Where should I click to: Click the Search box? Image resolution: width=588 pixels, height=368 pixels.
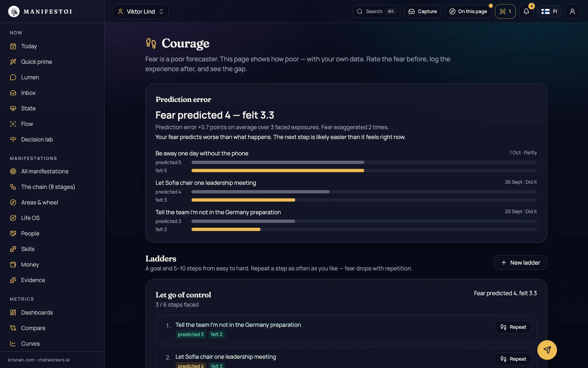(376, 11)
